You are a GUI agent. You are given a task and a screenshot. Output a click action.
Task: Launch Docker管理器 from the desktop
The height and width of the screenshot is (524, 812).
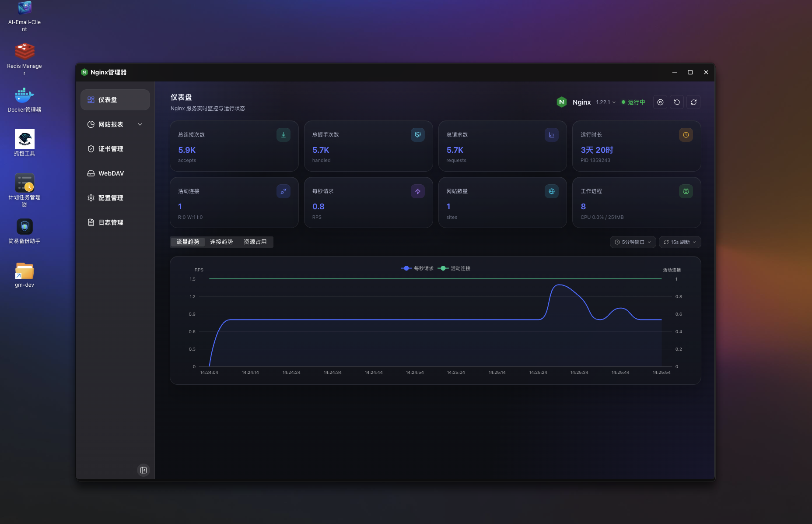tap(24, 100)
